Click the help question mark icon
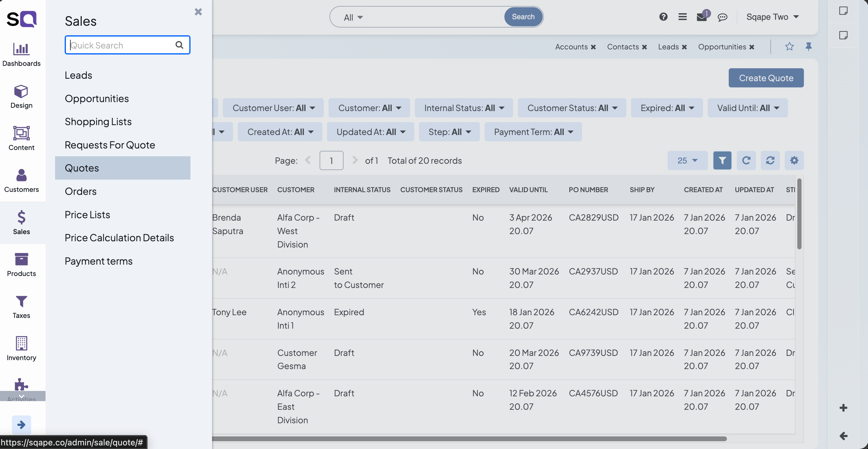The image size is (868, 449). click(663, 17)
